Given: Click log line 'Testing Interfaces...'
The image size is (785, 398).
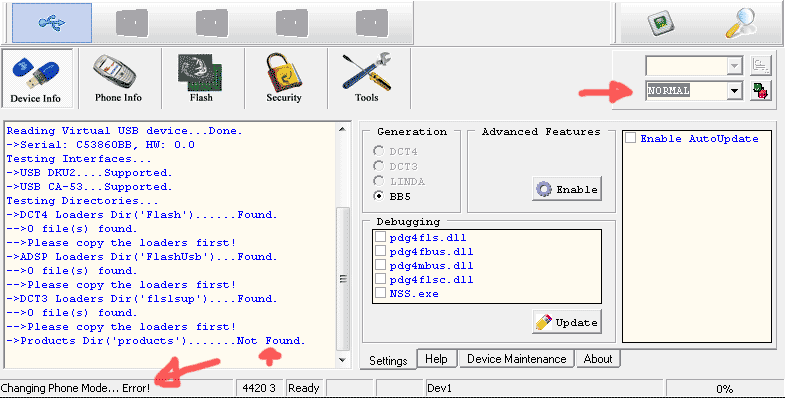Looking at the screenshot, I should pyautogui.click(x=79, y=159).
